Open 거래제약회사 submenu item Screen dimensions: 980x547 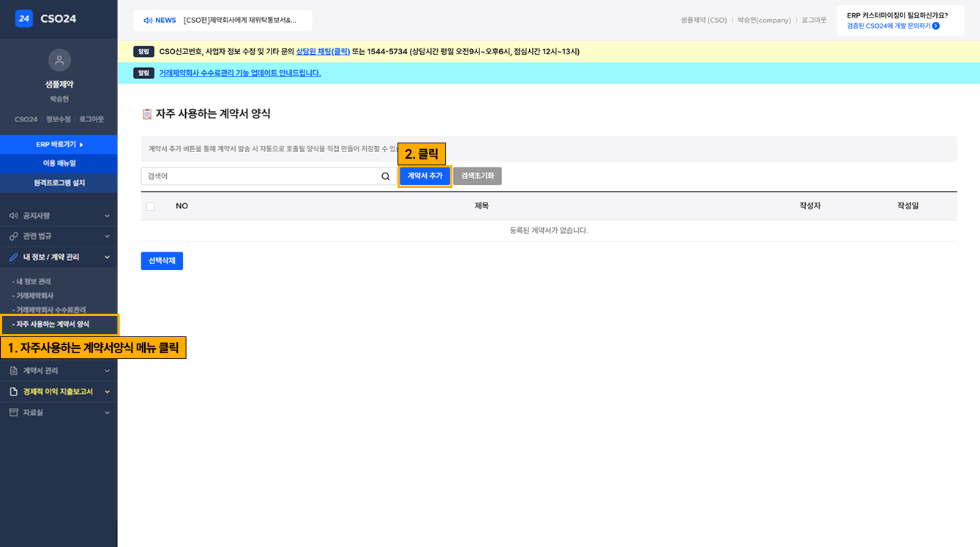coord(33,295)
